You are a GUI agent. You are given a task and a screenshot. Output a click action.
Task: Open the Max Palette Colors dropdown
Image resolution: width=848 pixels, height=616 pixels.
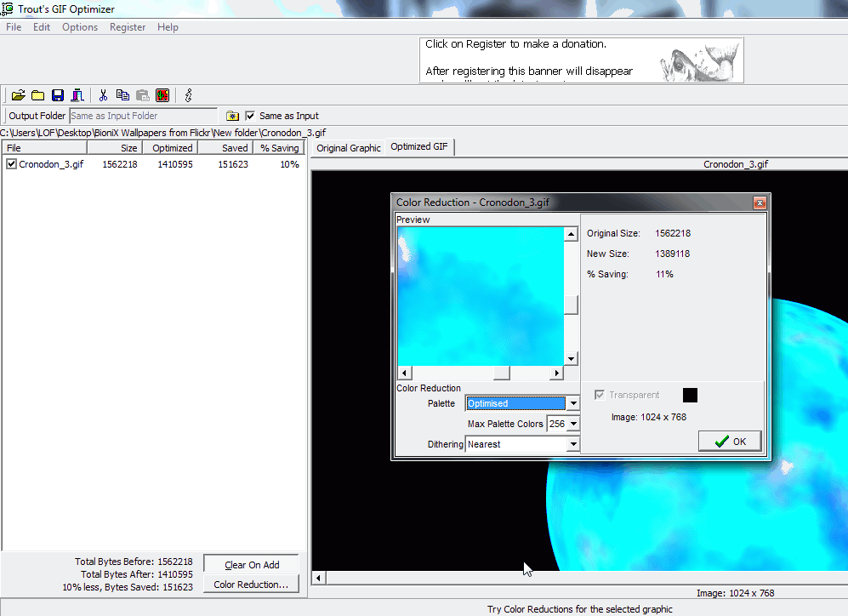coord(573,424)
